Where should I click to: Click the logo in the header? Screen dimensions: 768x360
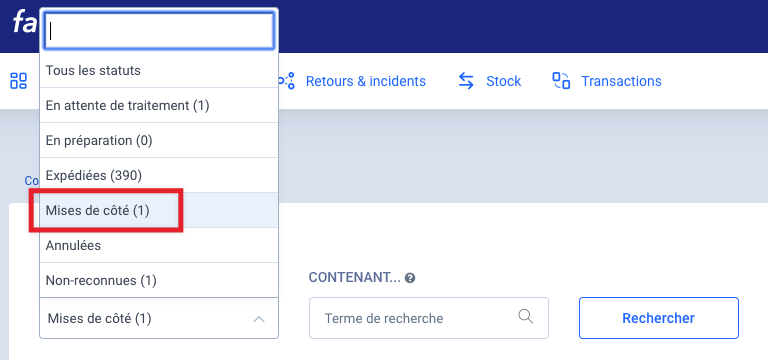pos(24,22)
